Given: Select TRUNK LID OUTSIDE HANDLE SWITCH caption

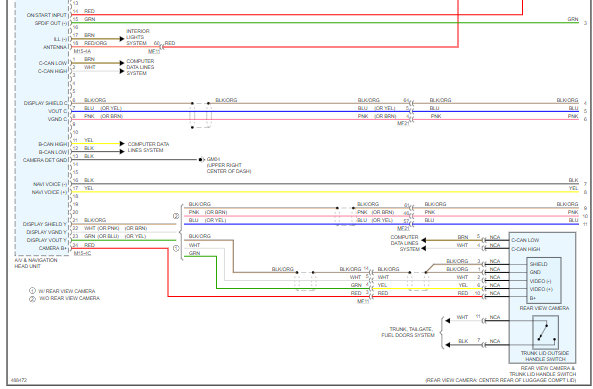Looking at the screenshot, I should click(x=545, y=356).
